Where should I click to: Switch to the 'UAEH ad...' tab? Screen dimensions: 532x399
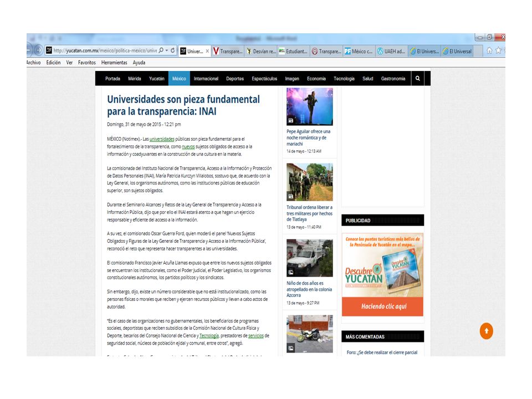pos(392,51)
